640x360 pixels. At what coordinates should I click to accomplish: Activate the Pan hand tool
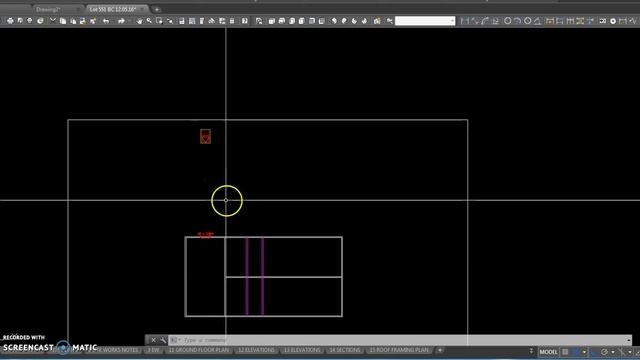point(140,20)
